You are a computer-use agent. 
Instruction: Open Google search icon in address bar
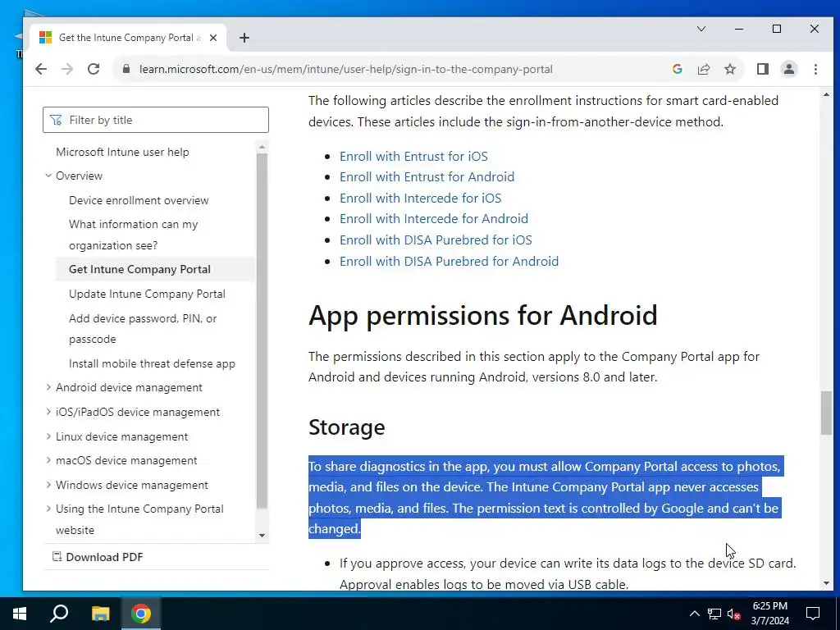677,69
